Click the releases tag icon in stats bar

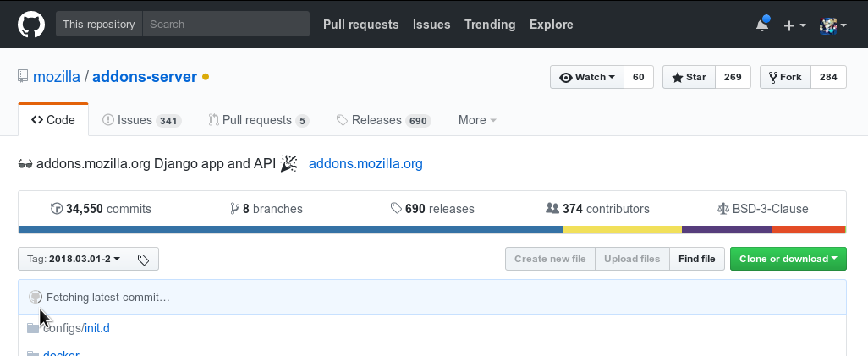coord(396,208)
